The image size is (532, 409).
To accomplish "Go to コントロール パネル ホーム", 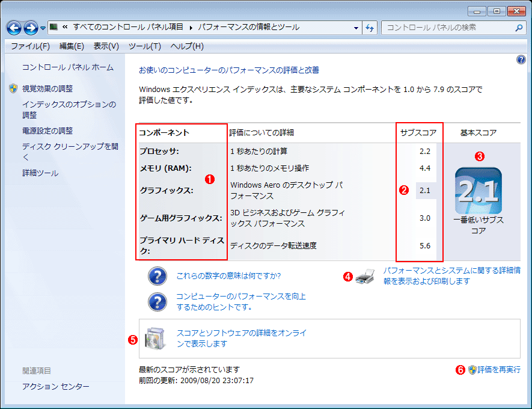I will pyautogui.click(x=68, y=67).
